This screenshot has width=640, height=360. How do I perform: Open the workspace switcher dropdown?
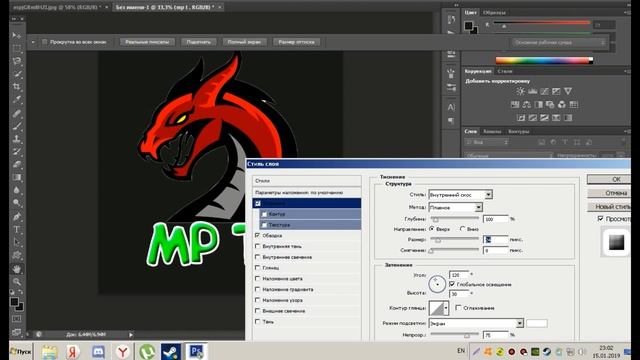(559, 42)
